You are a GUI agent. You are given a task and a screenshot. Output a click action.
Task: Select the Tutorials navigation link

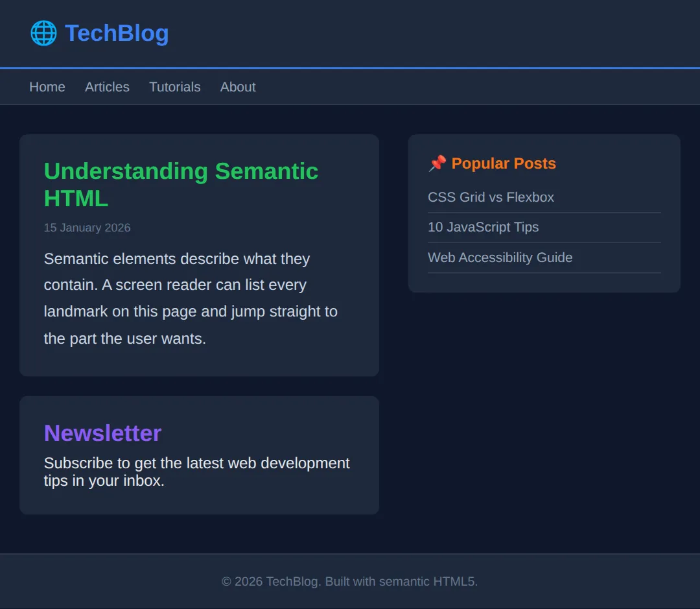174,87
